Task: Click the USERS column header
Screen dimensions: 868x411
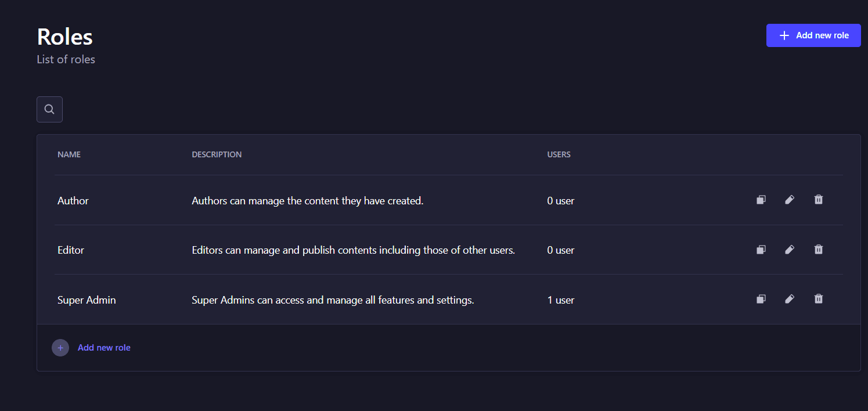Action: 559,155
